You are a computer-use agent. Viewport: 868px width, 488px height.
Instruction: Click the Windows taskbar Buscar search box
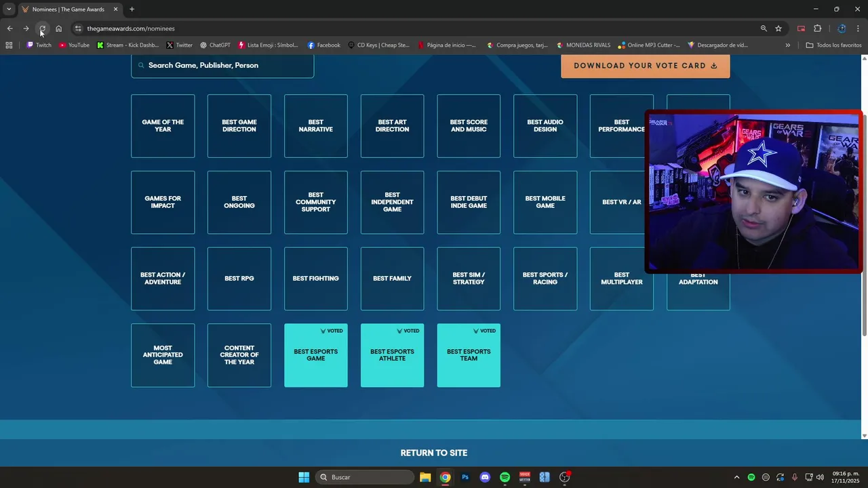click(x=366, y=477)
